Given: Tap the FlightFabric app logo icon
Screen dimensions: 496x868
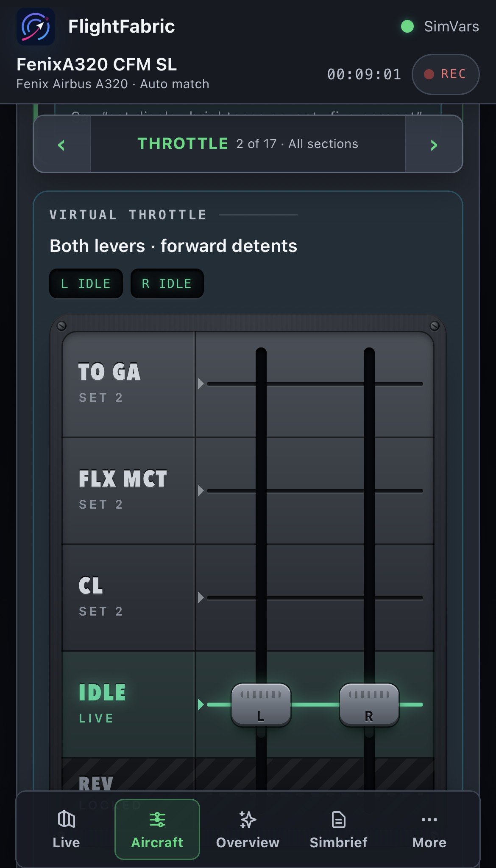Looking at the screenshot, I should coord(36,26).
